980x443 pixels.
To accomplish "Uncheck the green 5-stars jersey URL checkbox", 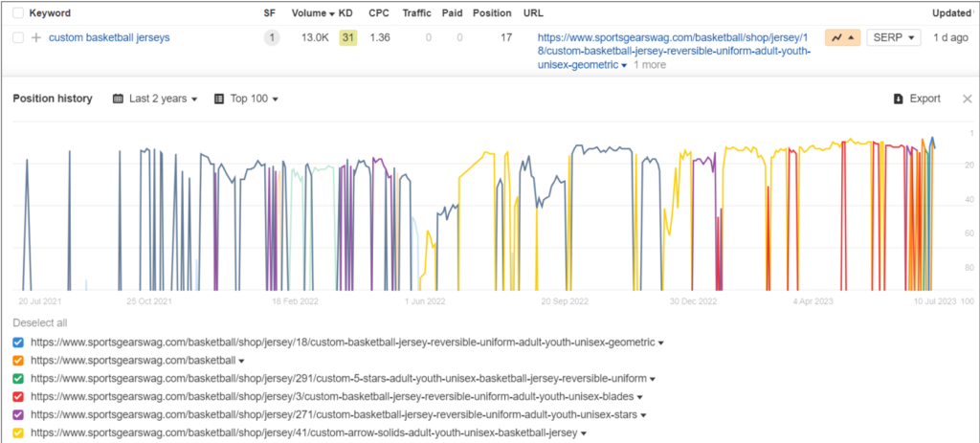I will point(18,379).
